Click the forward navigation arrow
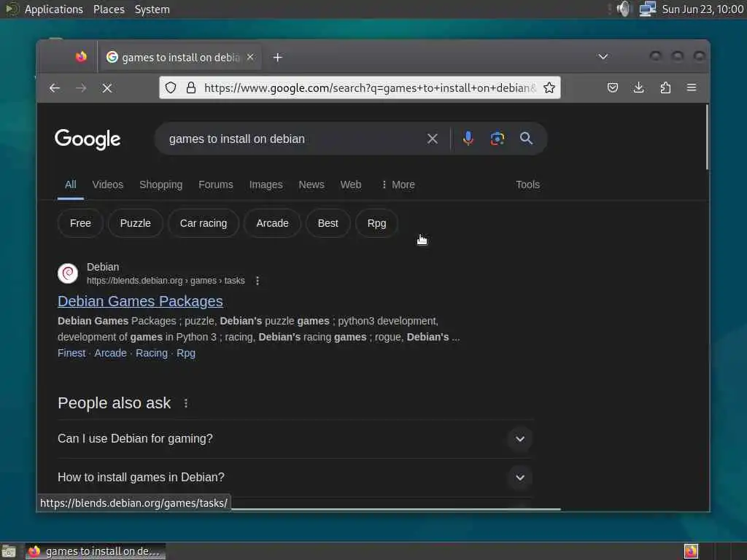This screenshot has height=560, width=747. click(x=81, y=88)
